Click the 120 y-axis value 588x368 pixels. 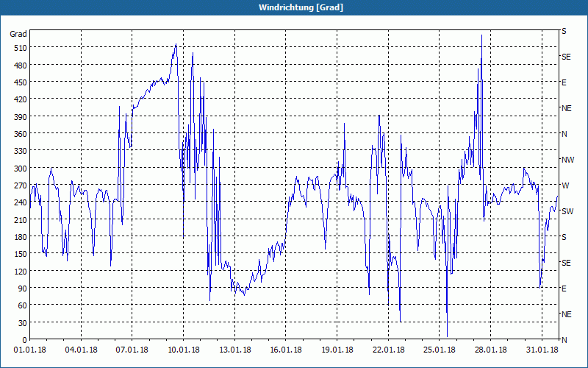pos(21,271)
